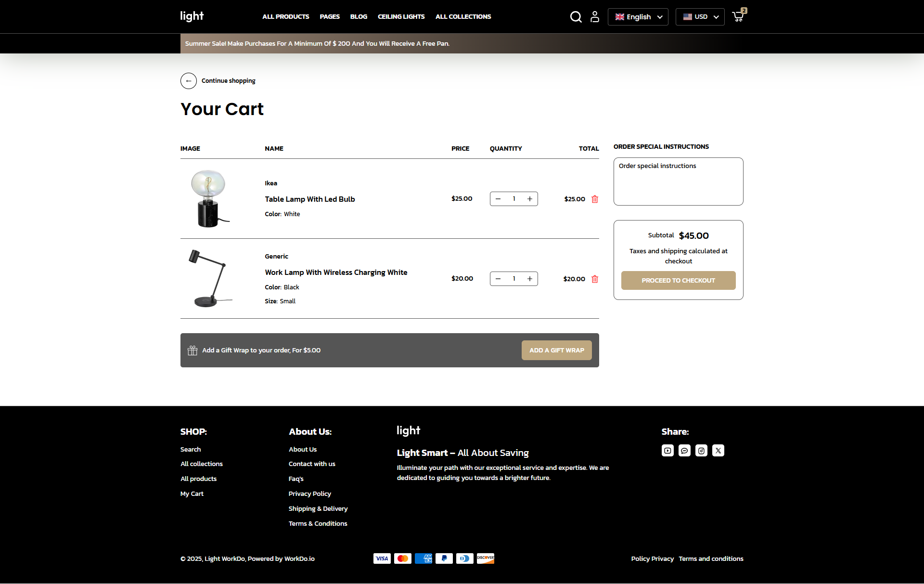Image resolution: width=924 pixels, height=584 pixels.
Task: Delete the Table Lamp using its trash icon
Action: pyautogui.click(x=595, y=199)
